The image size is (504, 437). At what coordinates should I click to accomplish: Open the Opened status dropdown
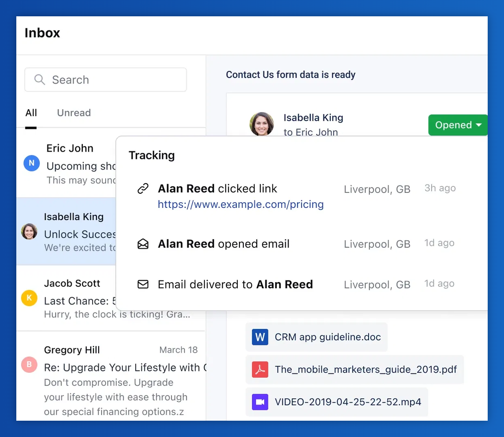[x=458, y=125]
